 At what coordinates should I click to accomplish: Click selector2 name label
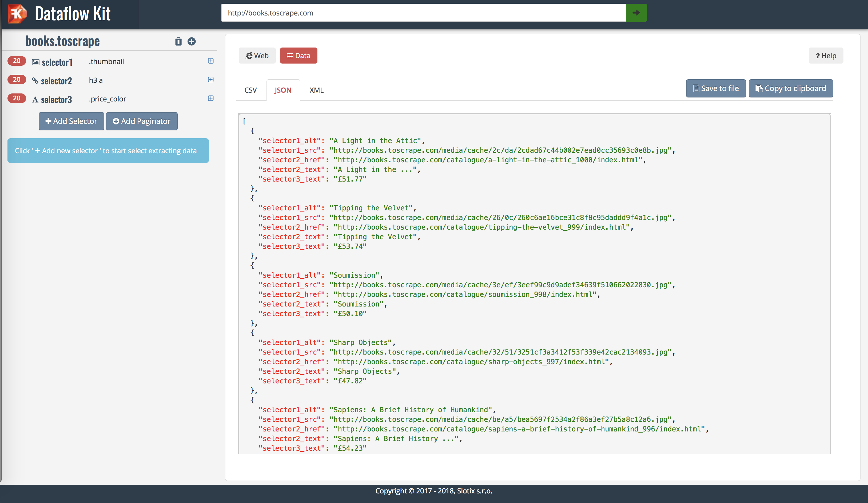pyautogui.click(x=57, y=81)
